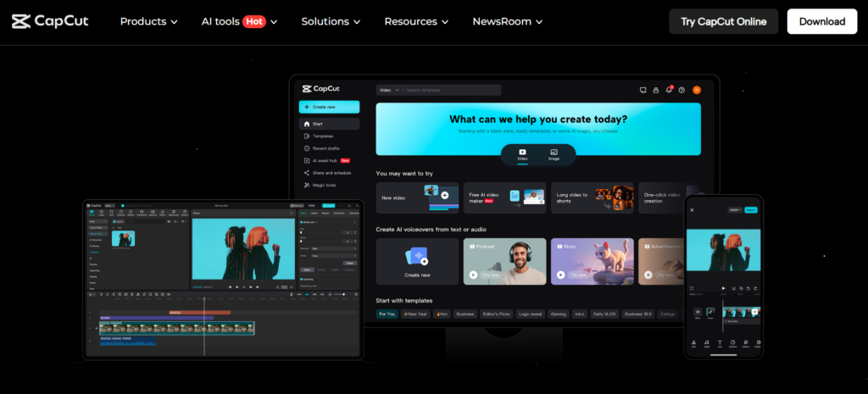The height and width of the screenshot is (394, 868).
Task: Click the media thumbnail in the laptop editor
Action: (x=124, y=238)
